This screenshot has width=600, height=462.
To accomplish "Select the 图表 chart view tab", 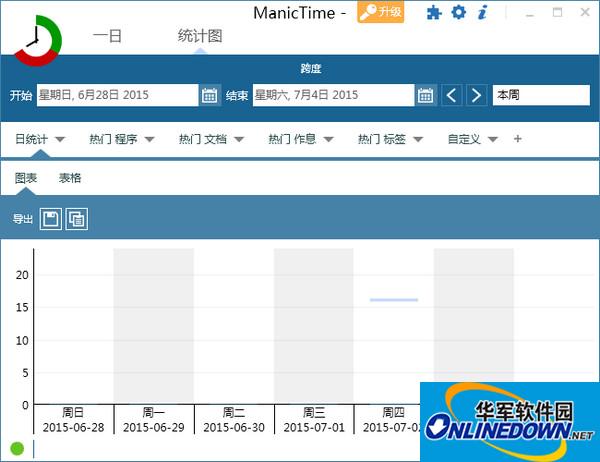I will tap(26, 178).
